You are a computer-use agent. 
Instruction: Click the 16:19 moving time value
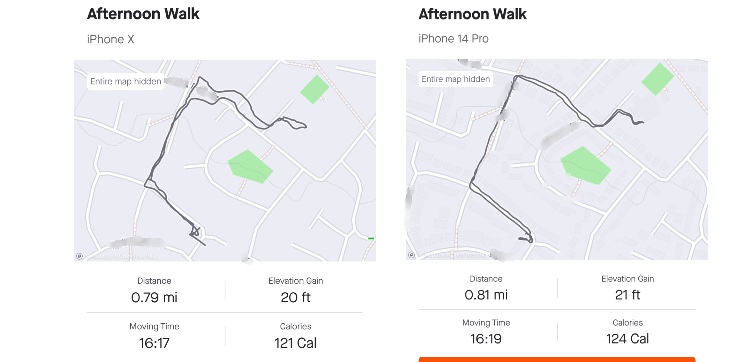(x=486, y=339)
